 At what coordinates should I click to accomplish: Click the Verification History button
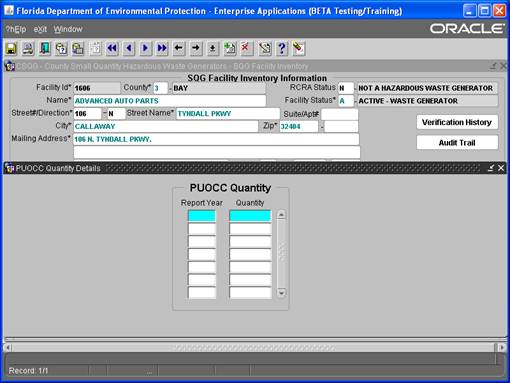click(x=457, y=122)
